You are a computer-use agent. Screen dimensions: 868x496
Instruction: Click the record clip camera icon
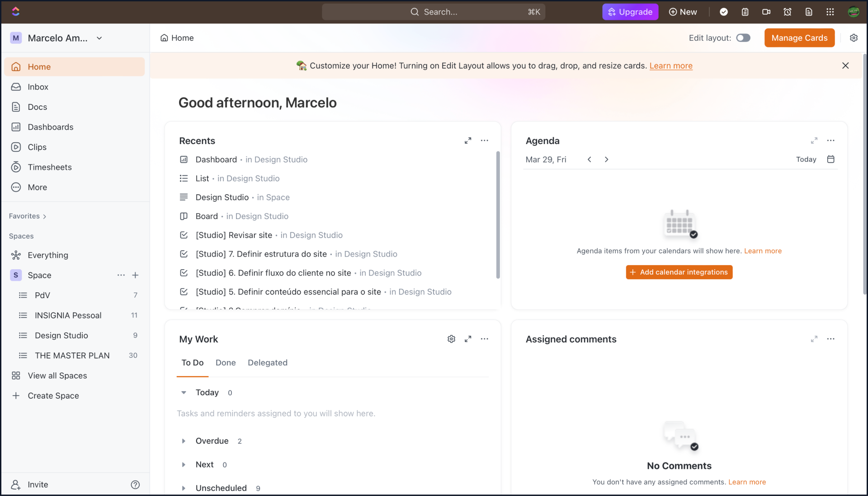pos(766,12)
